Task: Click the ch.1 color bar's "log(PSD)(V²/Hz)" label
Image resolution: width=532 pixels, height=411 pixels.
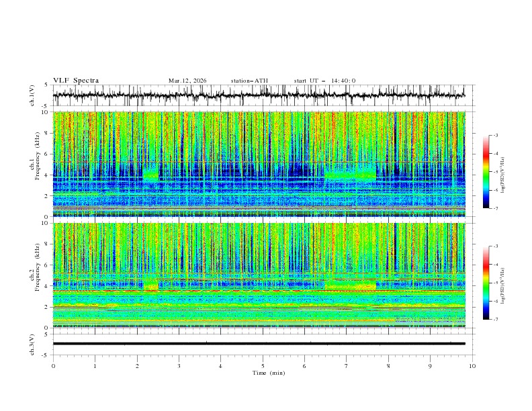Action: 503,175
